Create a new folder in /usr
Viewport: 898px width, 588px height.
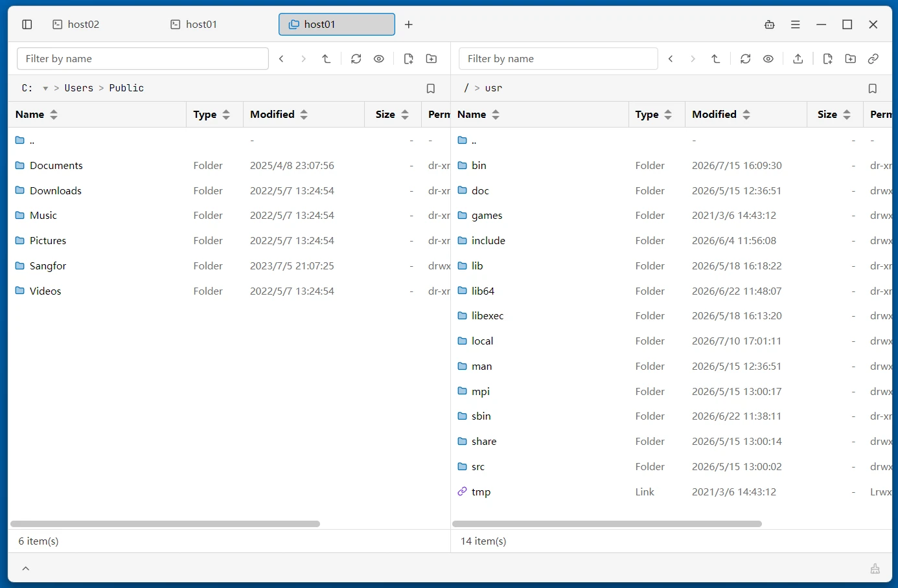pyautogui.click(x=851, y=59)
